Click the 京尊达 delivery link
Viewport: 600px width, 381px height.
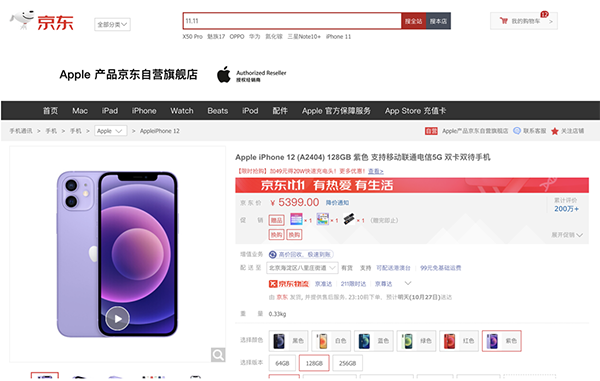click(383, 284)
